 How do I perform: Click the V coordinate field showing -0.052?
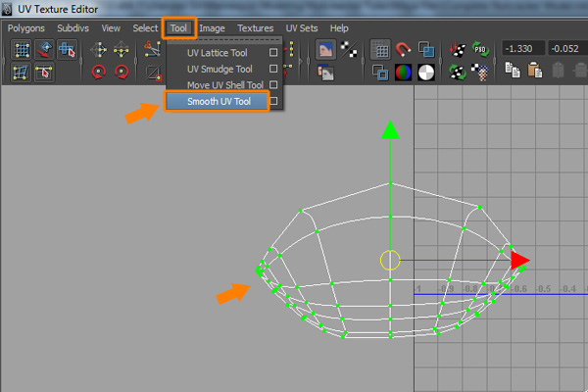click(567, 49)
